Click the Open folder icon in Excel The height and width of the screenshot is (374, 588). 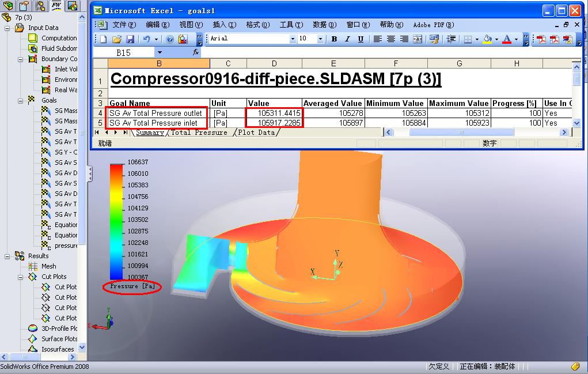[x=117, y=39]
